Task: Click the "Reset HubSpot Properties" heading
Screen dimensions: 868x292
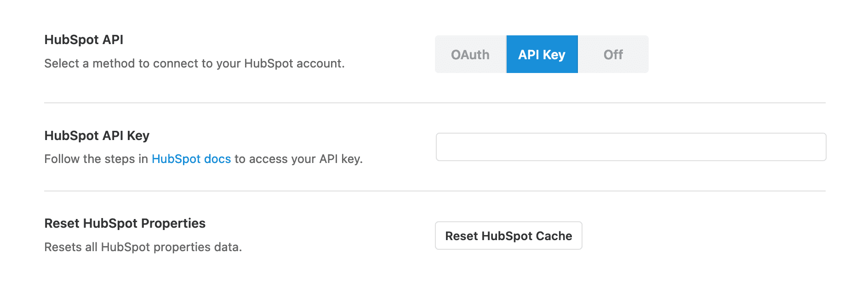Action: [125, 224]
